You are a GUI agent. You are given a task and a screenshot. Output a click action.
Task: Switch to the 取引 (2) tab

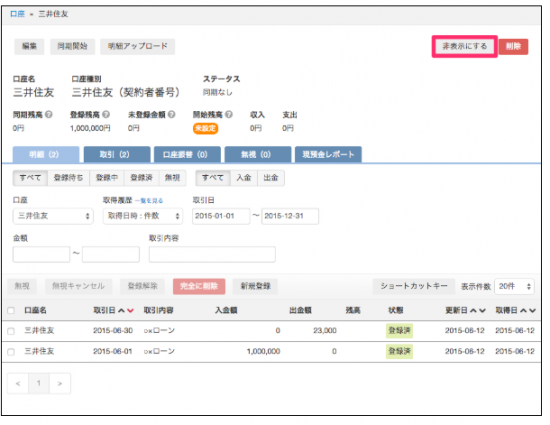(117, 154)
